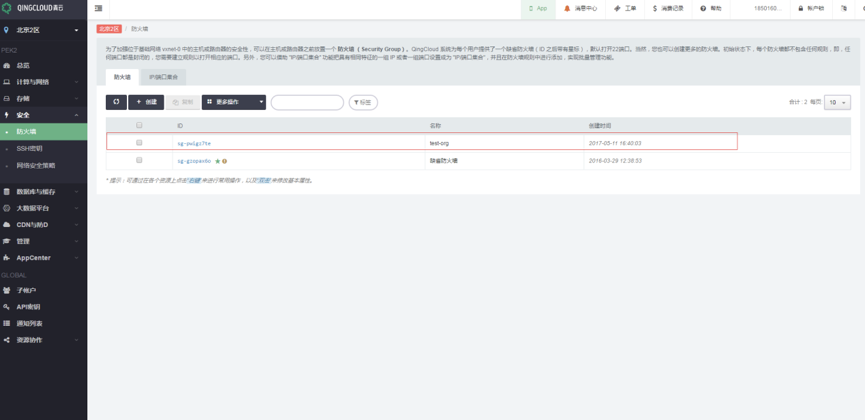Image resolution: width=865 pixels, height=420 pixels.
Task: Click the 创建 create button
Action: pyautogui.click(x=146, y=102)
